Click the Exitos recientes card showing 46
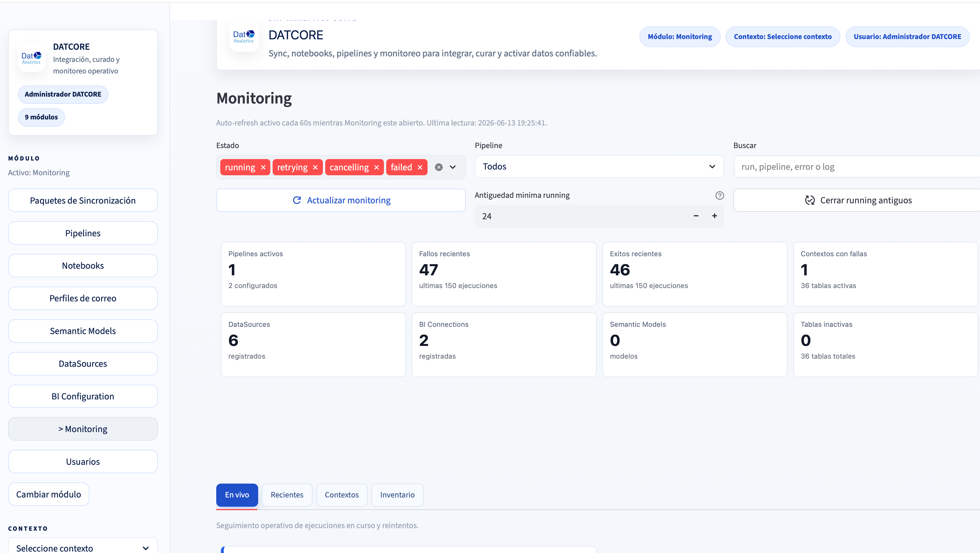This screenshot has height=553, width=980. (x=695, y=274)
